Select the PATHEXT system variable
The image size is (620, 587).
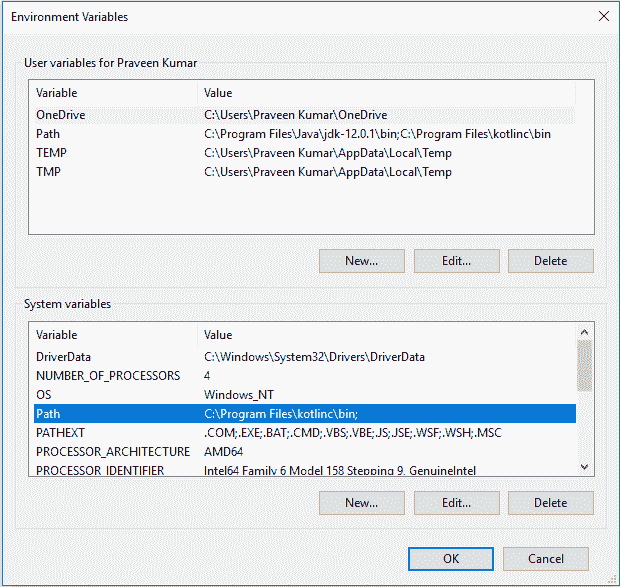pyautogui.click(x=61, y=433)
